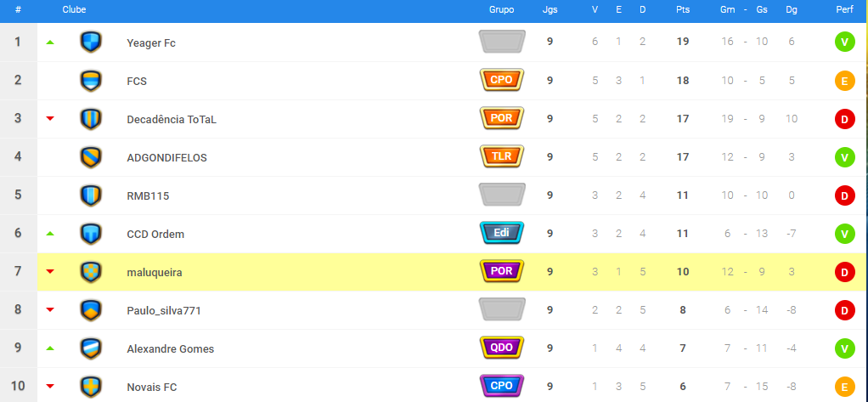The height and width of the screenshot is (402, 868).
Task: Open the orange POR group badge for Decadência ToTaL
Action: click(502, 118)
